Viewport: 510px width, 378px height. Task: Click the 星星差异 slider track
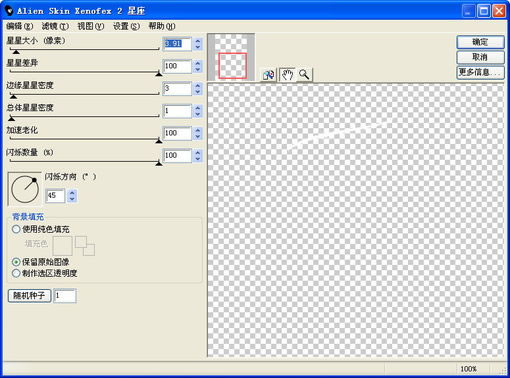(x=85, y=72)
